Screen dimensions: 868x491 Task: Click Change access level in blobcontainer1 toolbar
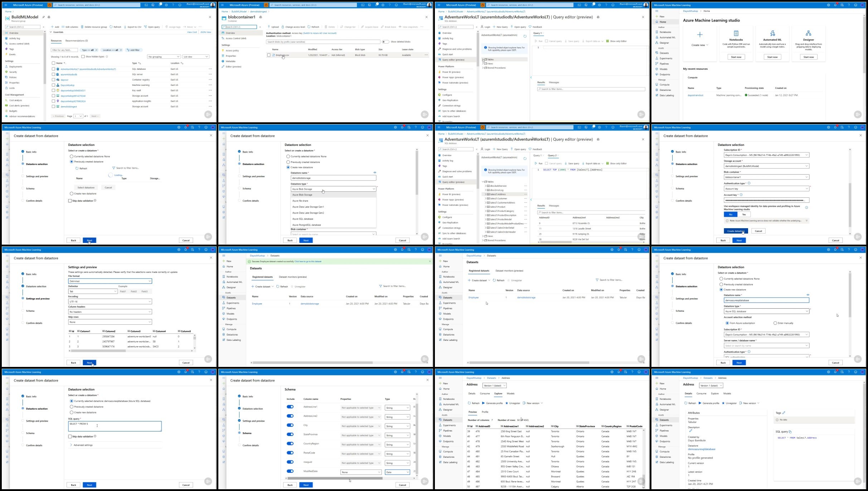pos(293,27)
